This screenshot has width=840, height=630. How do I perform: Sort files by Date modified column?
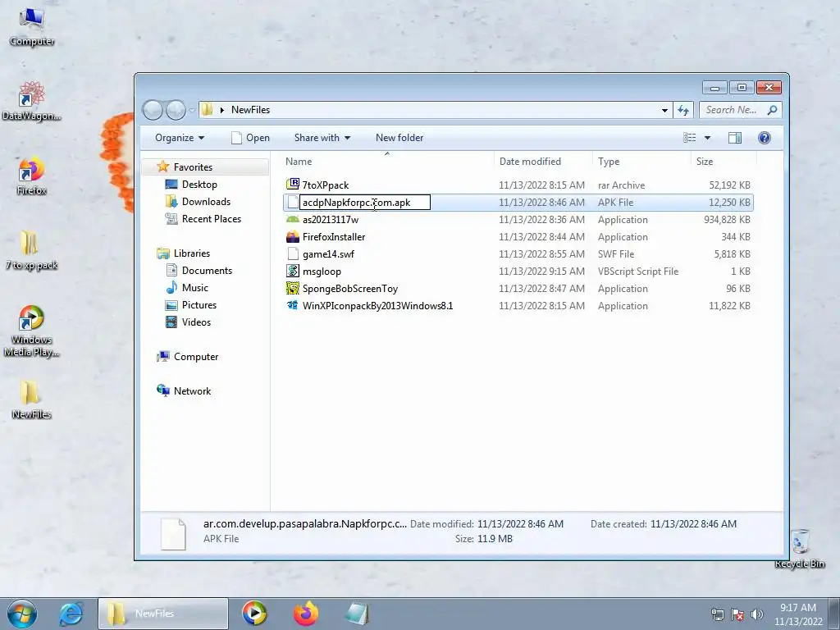pos(543,162)
